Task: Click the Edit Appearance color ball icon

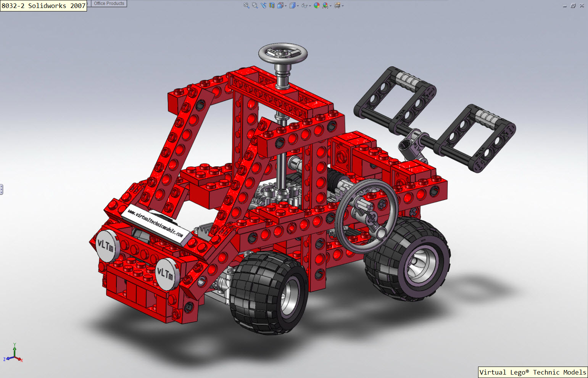Action: (x=317, y=5)
